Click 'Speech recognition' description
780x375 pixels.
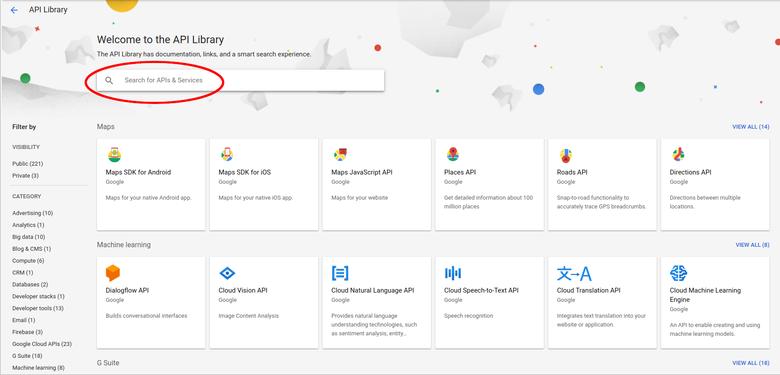tap(469, 316)
